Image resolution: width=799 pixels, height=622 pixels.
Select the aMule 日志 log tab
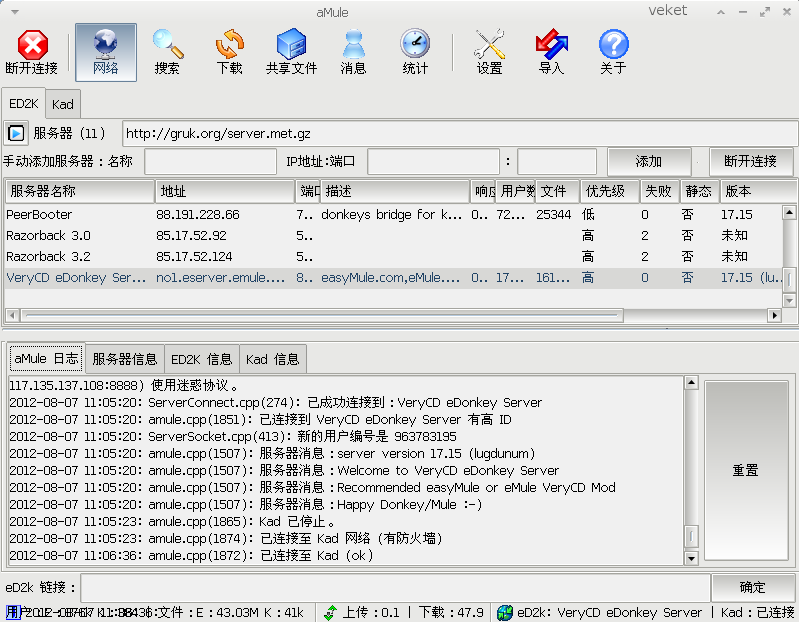pos(46,358)
